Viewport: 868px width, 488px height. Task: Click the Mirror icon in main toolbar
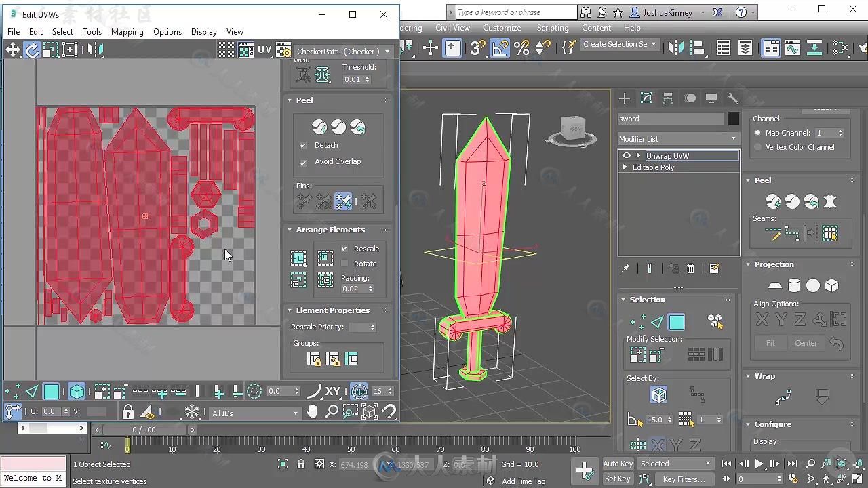[676, 47]
